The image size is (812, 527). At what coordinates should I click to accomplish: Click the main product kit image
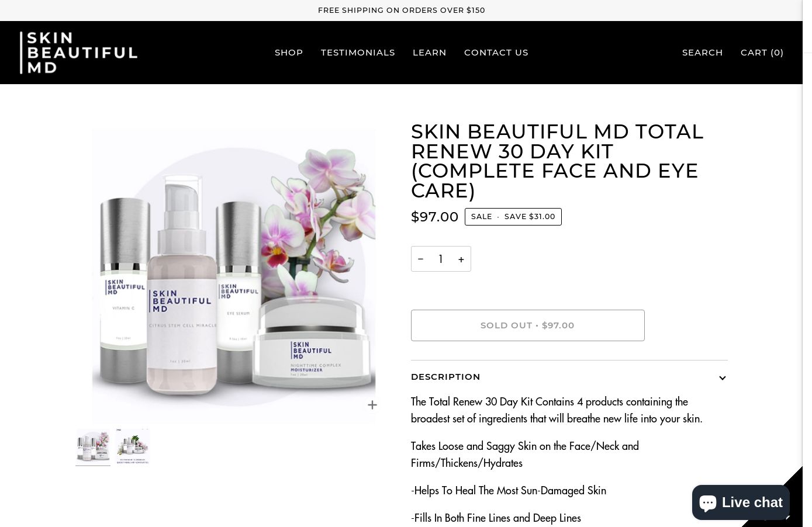coord(234,275)
